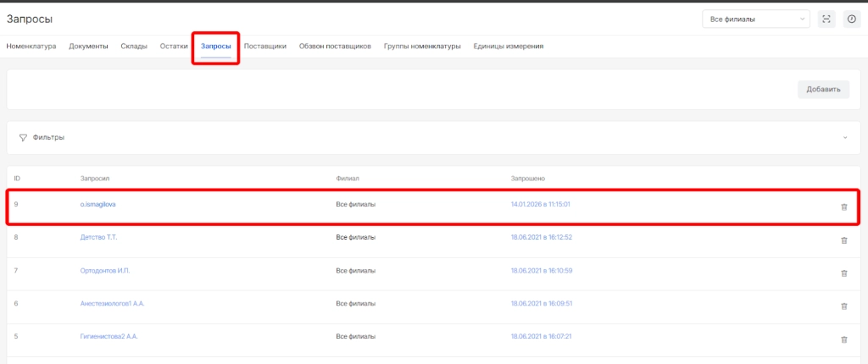Sort by the Запрошено column header
The width and height of the screenshot is (868, 364).
click(527, 179)
